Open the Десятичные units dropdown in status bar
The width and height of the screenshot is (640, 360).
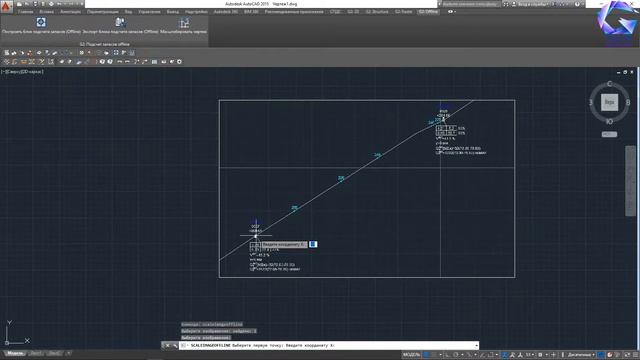[x=581, y=355]
